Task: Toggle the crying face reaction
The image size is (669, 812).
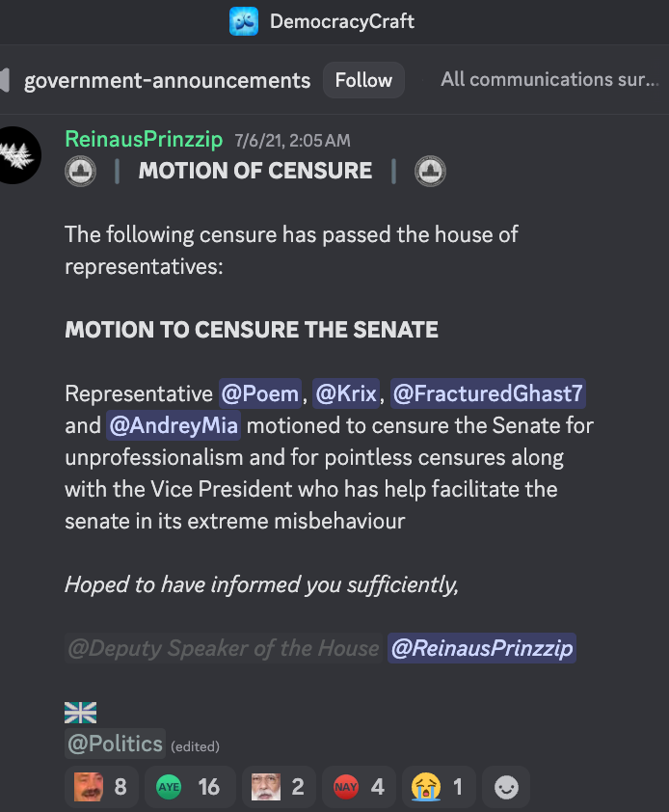Action: pyautogui.click(x=439, y=787)
